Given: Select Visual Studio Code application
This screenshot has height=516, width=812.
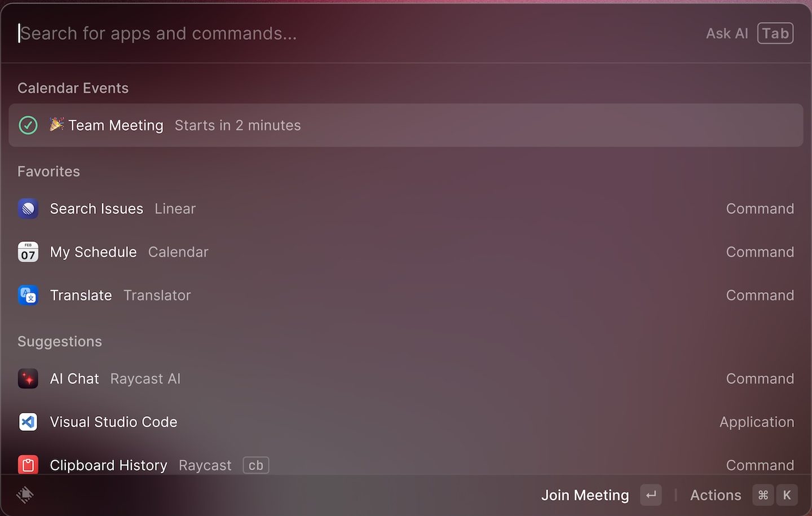Looking at the screenshot, I should pos(406,422).
